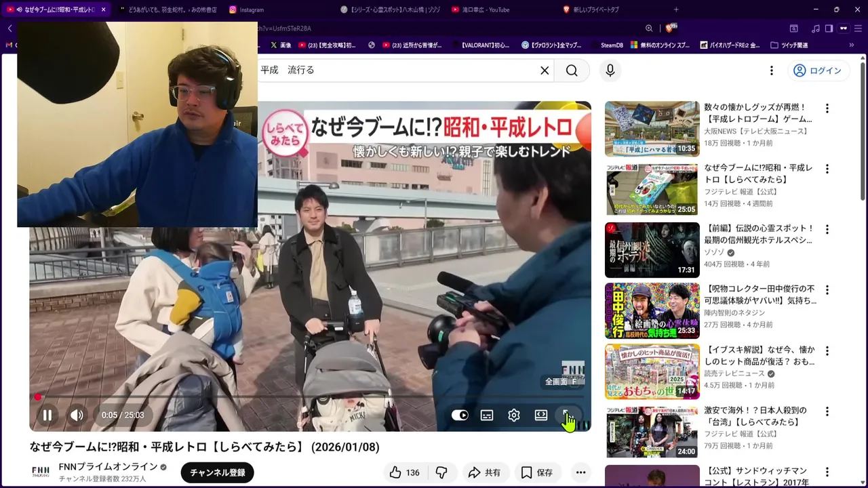Mute the video using the speaker icon
Screen dimensions: 868x488
77,415
